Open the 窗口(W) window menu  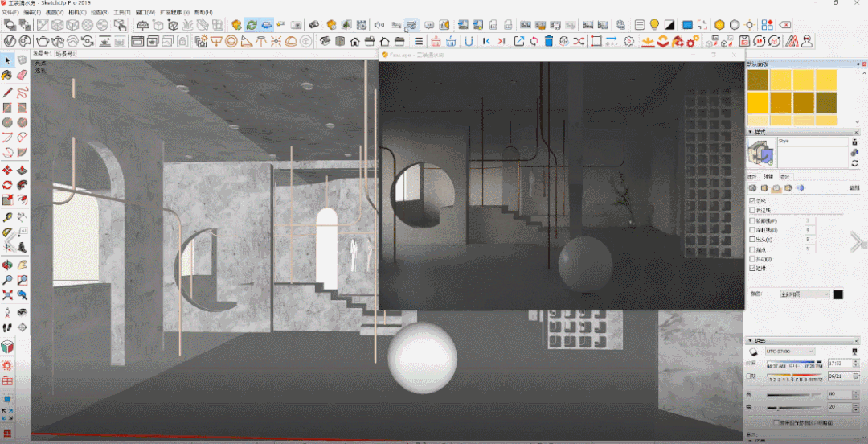(x=145, y=13)
